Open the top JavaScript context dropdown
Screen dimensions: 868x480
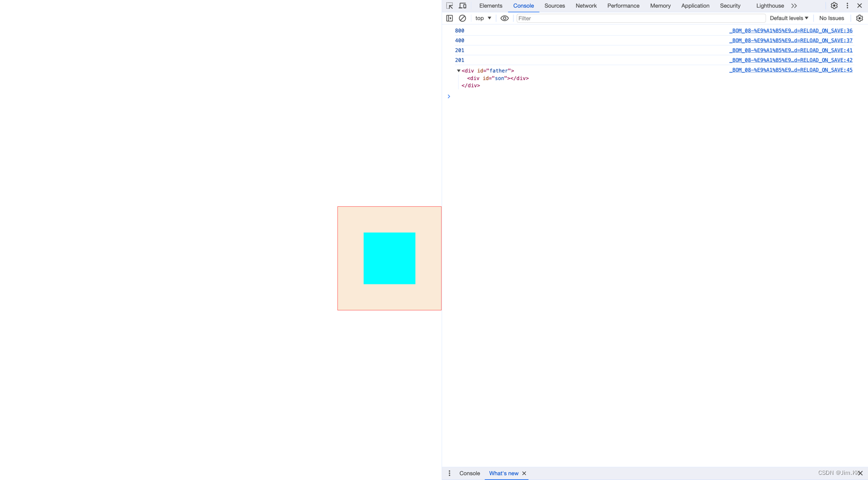click(x=483, y=18)
